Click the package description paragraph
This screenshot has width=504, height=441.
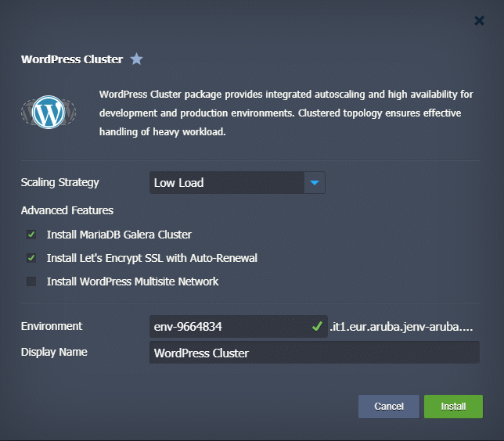click(x=286, y=113)
